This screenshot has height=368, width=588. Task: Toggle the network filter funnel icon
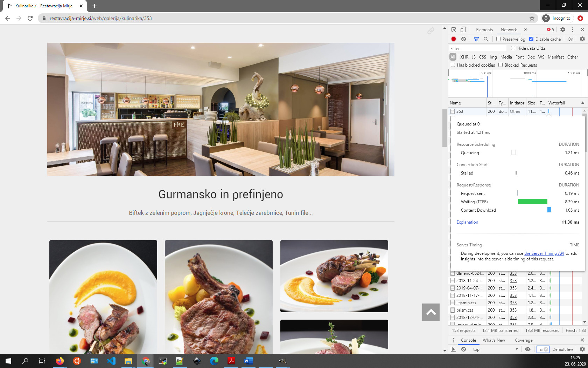tap(476, 39)
